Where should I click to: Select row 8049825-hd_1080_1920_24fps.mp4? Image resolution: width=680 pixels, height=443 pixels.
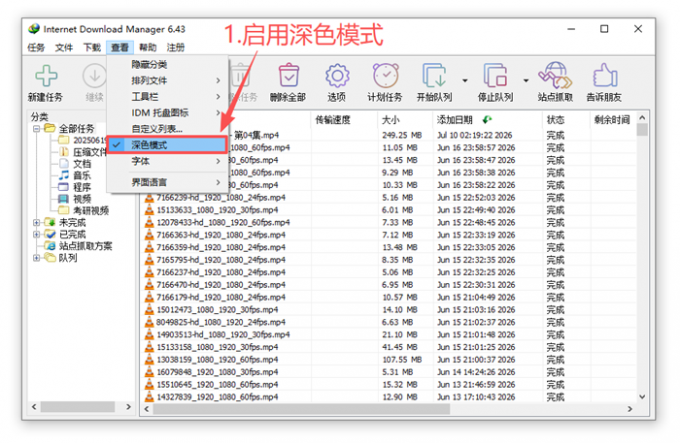coord(389,322)
